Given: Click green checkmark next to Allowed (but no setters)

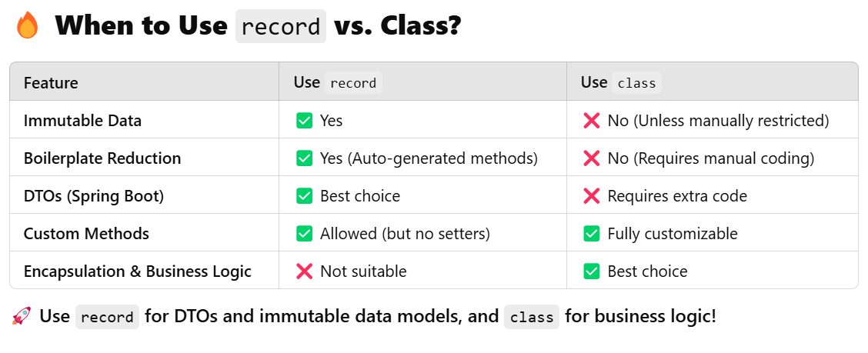Looking at the screenshot, I should 304,234.
